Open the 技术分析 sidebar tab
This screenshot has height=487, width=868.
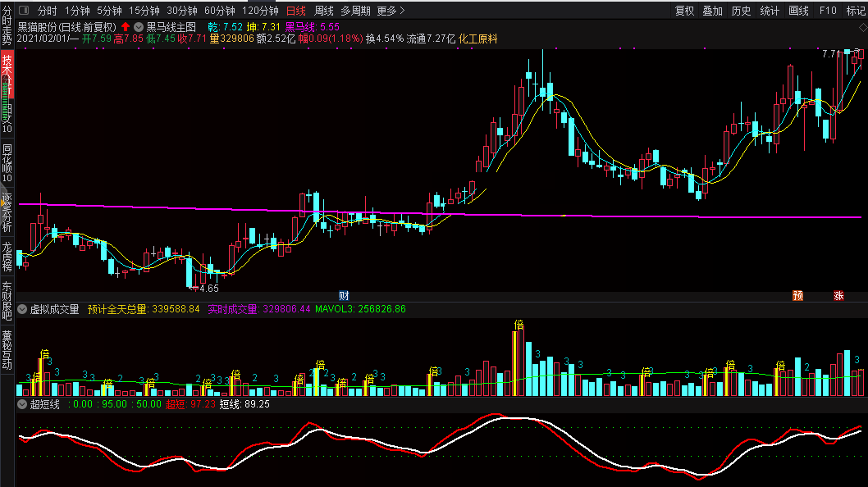click(7, 75)
